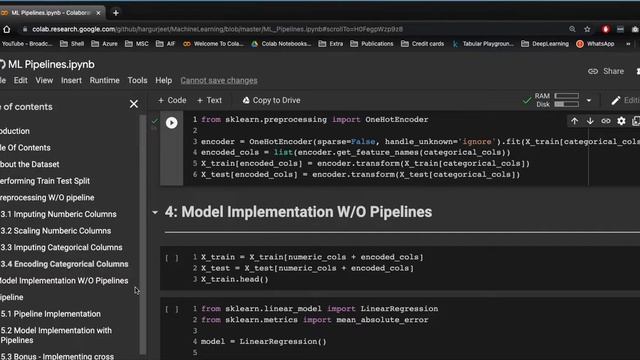This screenshot has width=640, height=360.
Task: Open cell settings gear icon
Action: point(621,121)
